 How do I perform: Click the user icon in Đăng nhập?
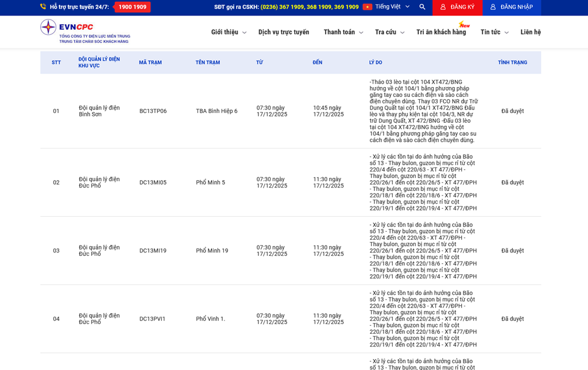[493, 7]
